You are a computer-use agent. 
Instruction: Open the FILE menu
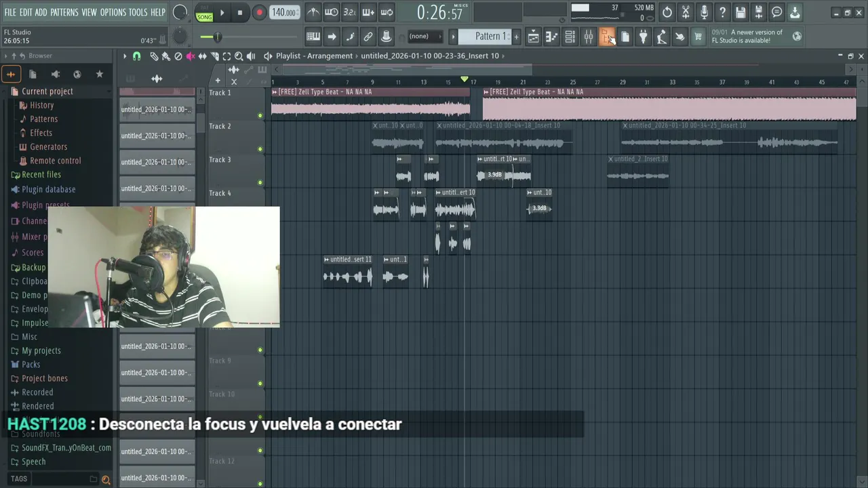[10, 12]
